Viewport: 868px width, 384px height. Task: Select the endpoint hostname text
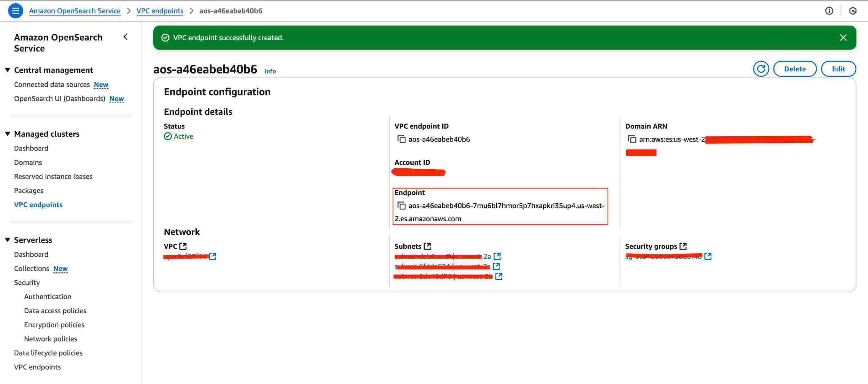pyautogui.click(x=500, y=212)
